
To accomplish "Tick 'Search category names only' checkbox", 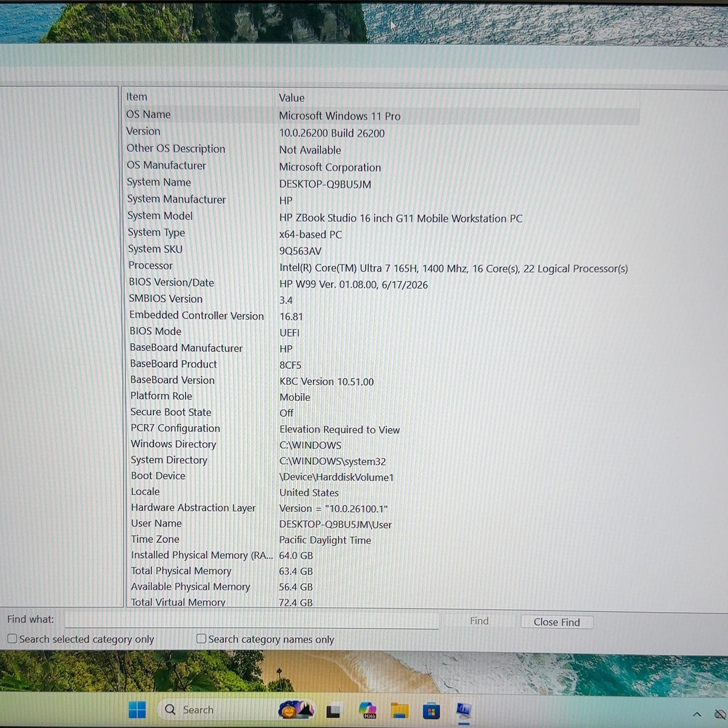I will coord(201,638).
